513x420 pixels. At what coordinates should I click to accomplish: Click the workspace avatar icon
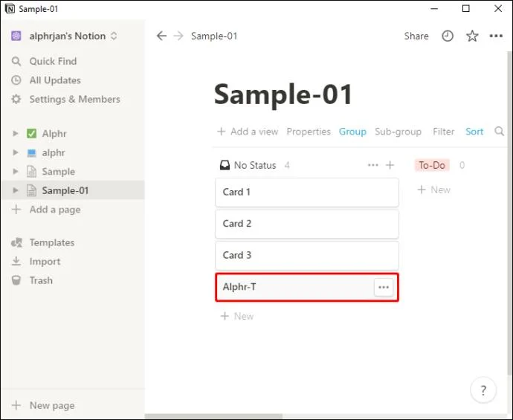coord(16,36)
